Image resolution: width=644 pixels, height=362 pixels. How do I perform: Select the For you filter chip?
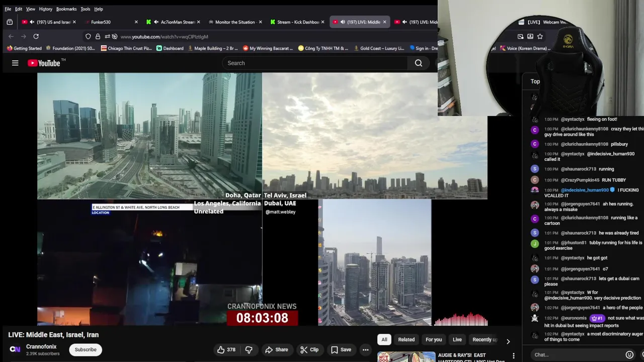(x=434, y=339)
